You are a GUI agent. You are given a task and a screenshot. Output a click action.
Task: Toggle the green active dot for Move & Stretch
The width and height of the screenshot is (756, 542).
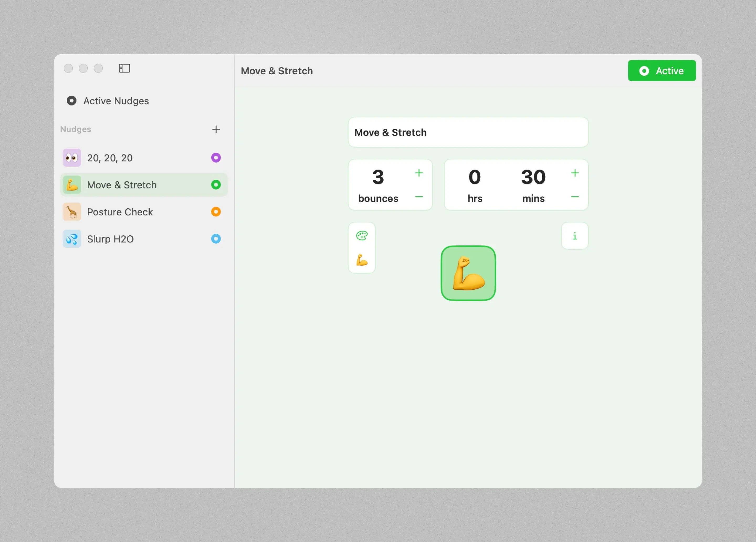[216, 185]
